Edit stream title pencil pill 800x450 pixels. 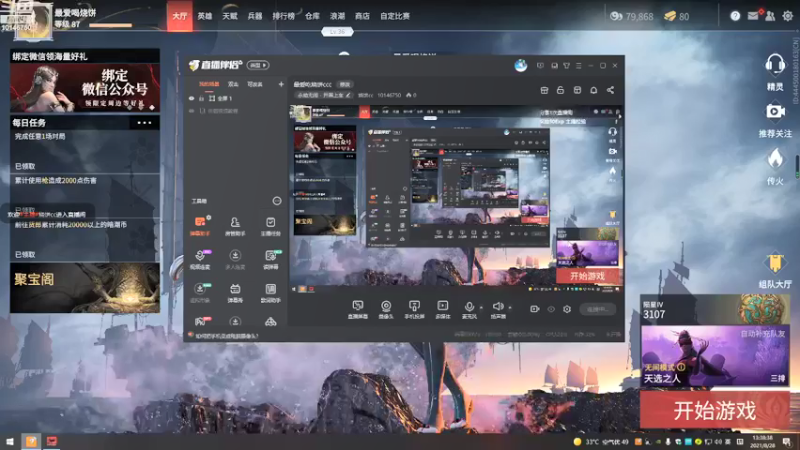pyautogui.click(x=324, y=95)
